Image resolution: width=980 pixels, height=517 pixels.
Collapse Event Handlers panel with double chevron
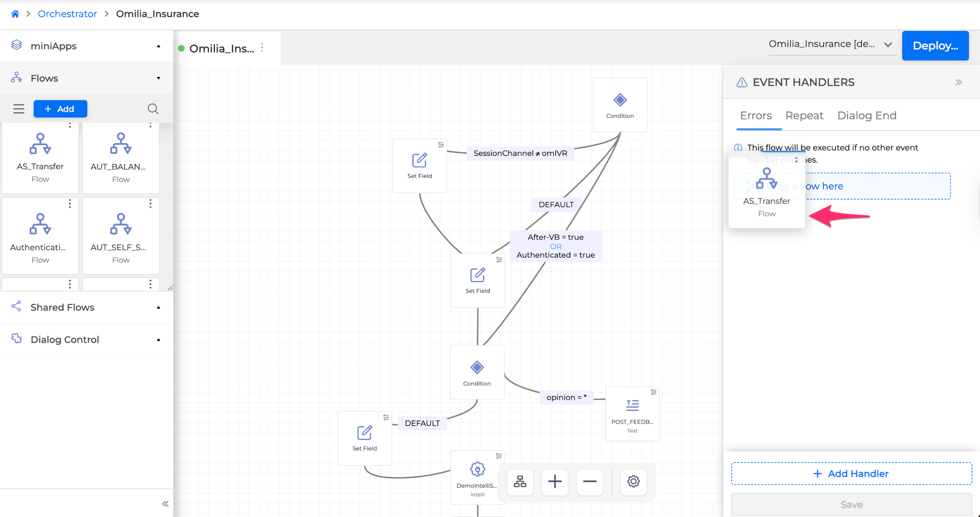click(x=958, y=83)
